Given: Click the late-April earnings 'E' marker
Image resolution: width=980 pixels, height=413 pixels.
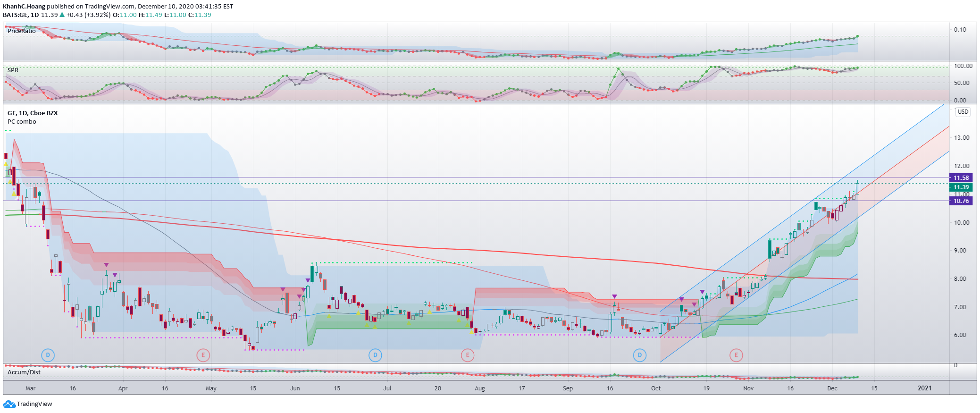Looking at the screenshot, I should (203, 355).
